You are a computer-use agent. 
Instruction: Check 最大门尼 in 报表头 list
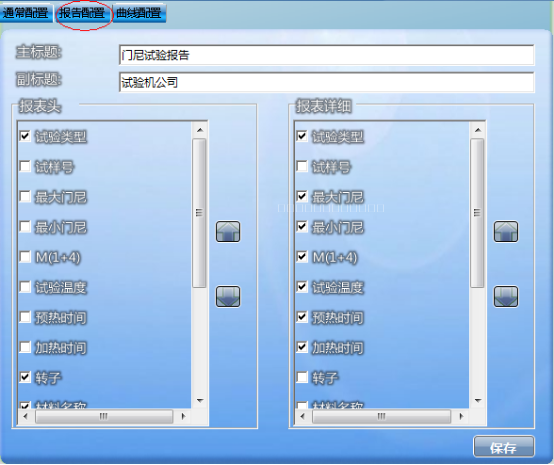click(x=25, y=196)
